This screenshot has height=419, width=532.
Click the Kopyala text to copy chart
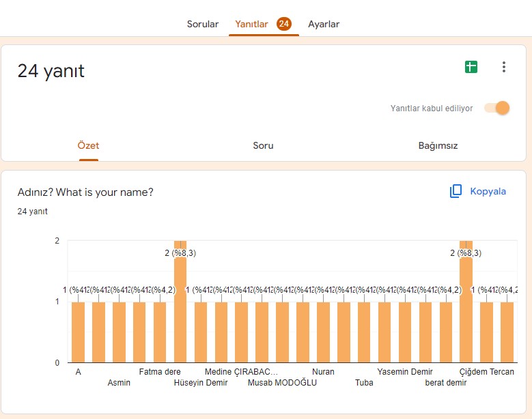coord(488,191)
